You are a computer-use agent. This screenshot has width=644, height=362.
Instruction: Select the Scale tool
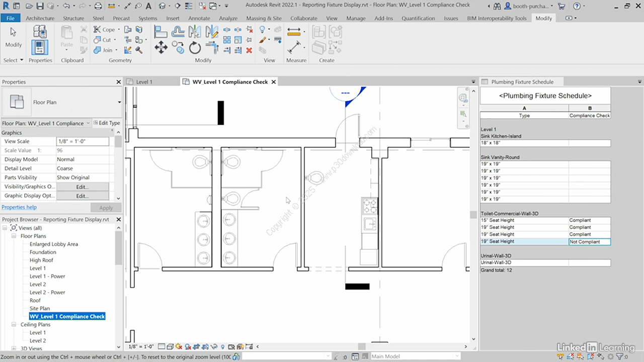pyautogui.click(x=237, y=40)
